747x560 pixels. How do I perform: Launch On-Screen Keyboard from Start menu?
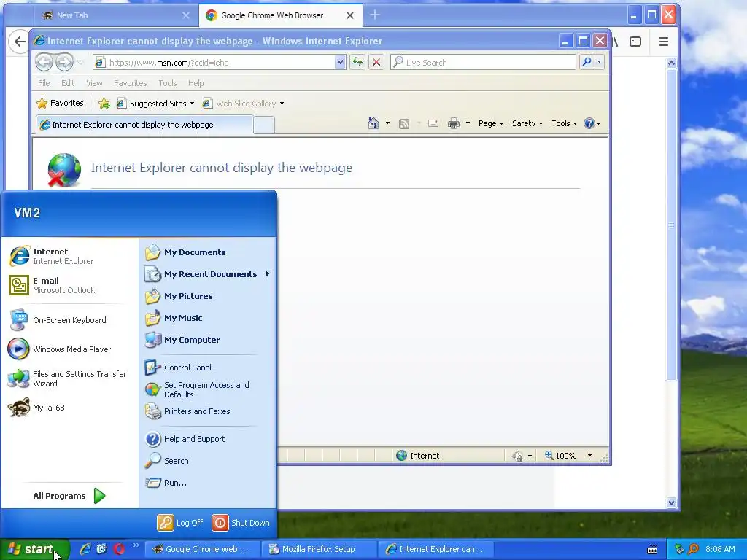pyautogui.click(x=57, y=320)
